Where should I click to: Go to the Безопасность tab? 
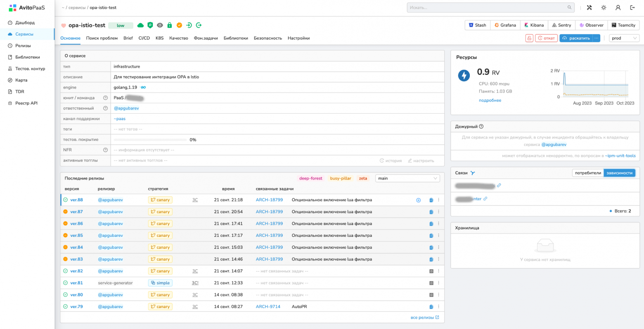268,38
